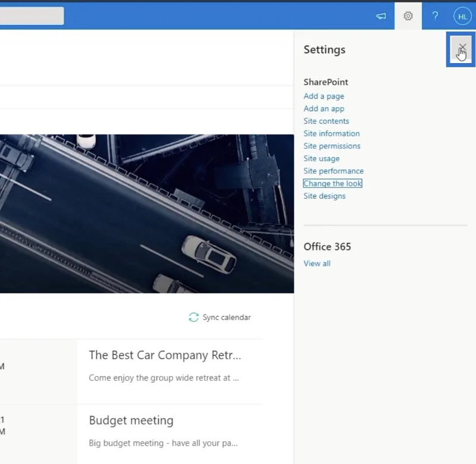The width and height of the screenshot is (476, 464).
Task: Choose Add an app
Action: coord(324,109)
